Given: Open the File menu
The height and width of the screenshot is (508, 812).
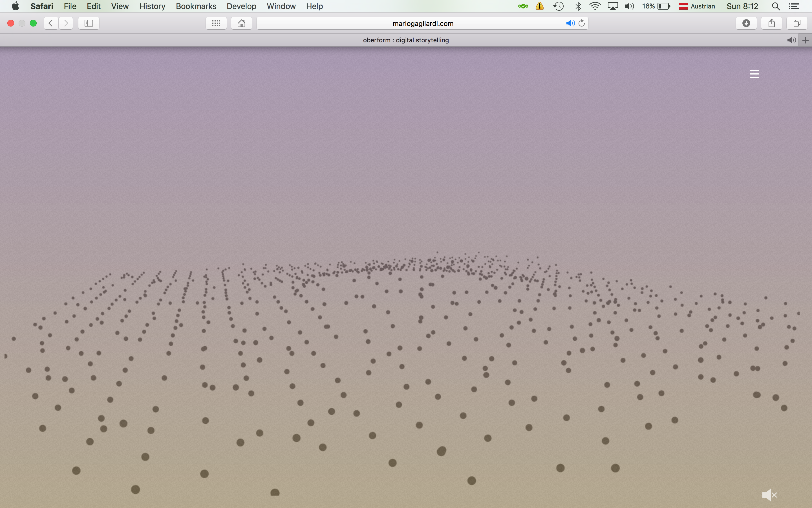Looking at the screenshot, I should coord(70,6).
